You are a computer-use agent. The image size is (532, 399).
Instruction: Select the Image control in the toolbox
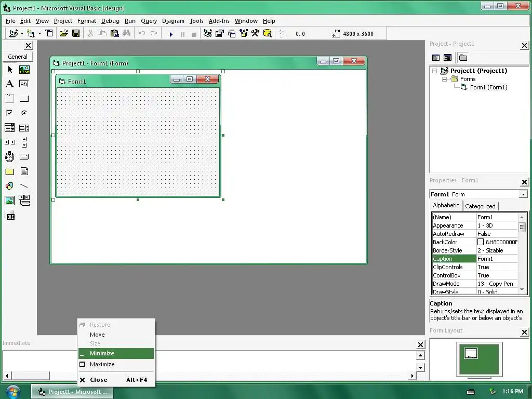click(10, 201)
